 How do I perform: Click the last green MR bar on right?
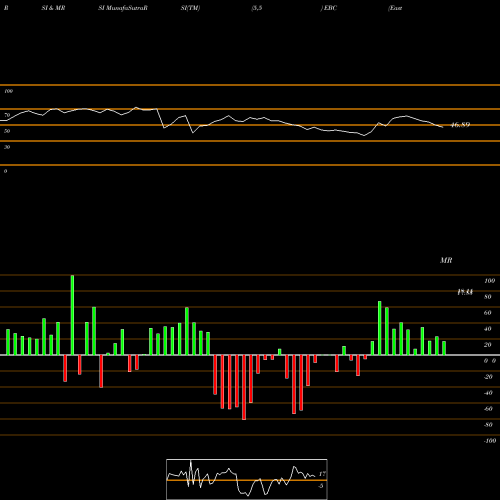click(444, 348)
